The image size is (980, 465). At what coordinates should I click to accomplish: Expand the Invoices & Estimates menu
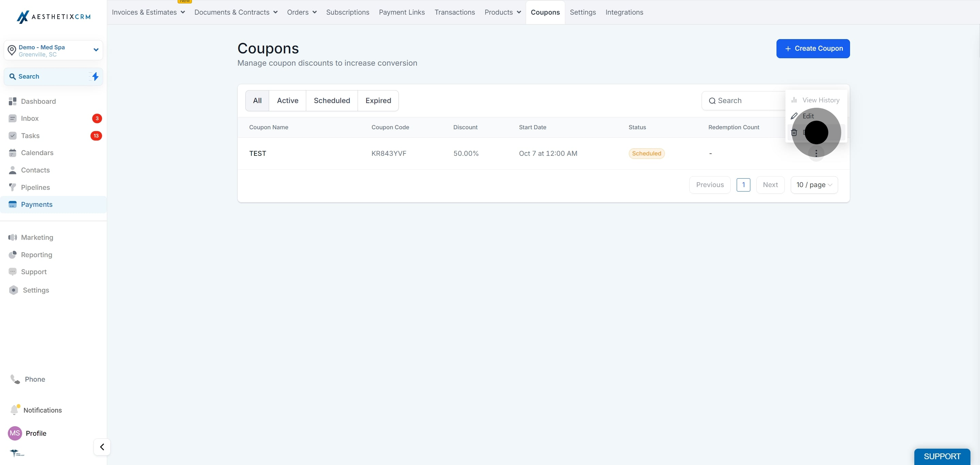click(x=148, y=12)
